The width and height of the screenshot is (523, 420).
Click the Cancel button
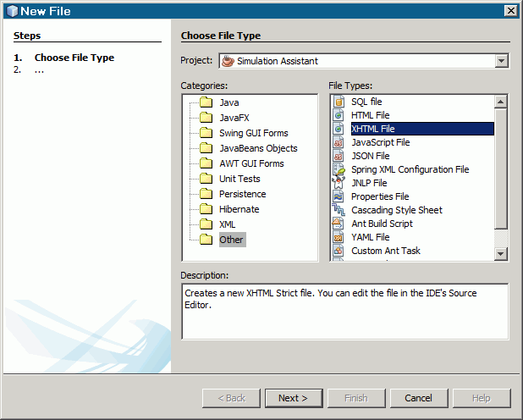point(419,398)
